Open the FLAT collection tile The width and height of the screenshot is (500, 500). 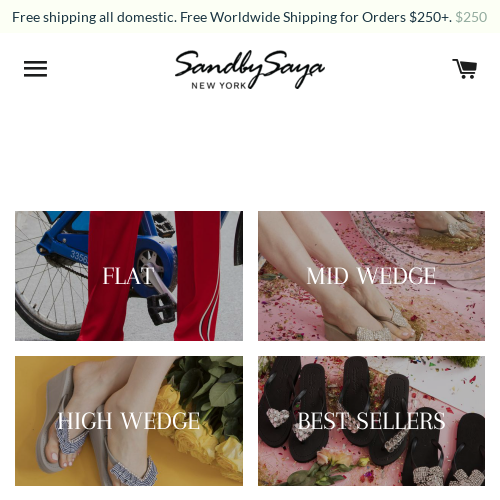129,276
